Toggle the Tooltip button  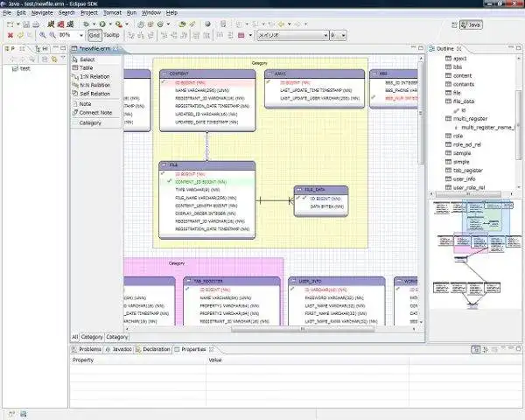(111, 36)
